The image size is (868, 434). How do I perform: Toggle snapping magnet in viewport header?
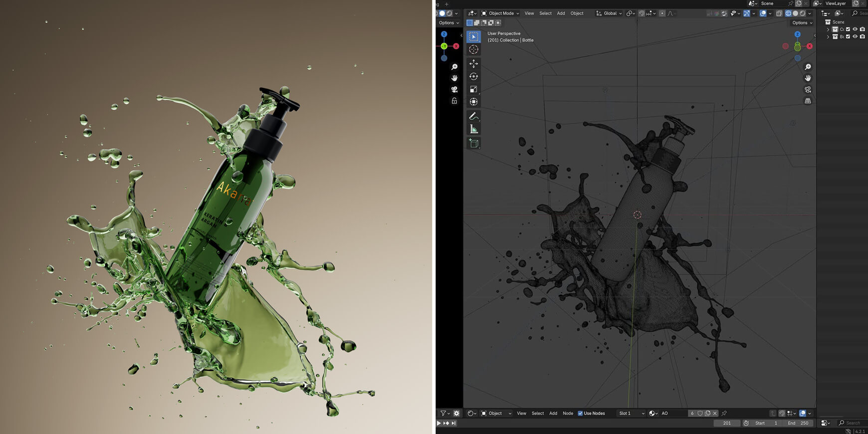click(x=642, y=13)
